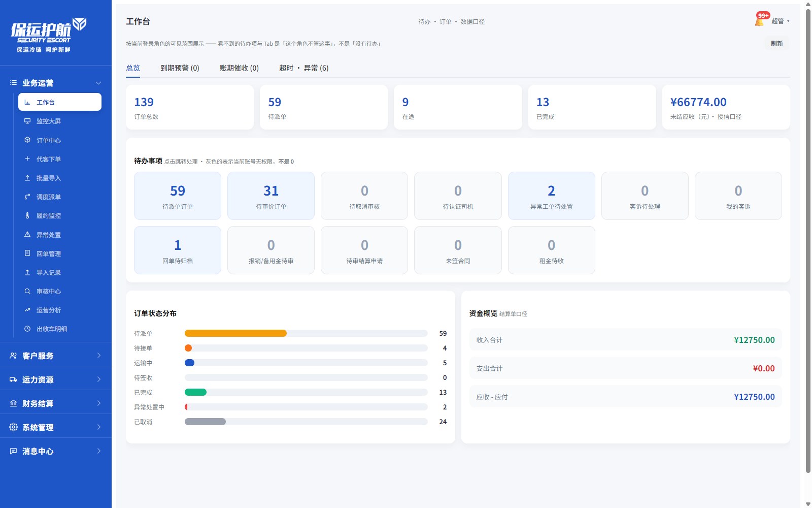This screenshot has width=812, height=508.
Task: Switch to the 账期催收 (0) tab
Action: pos(239,68)
